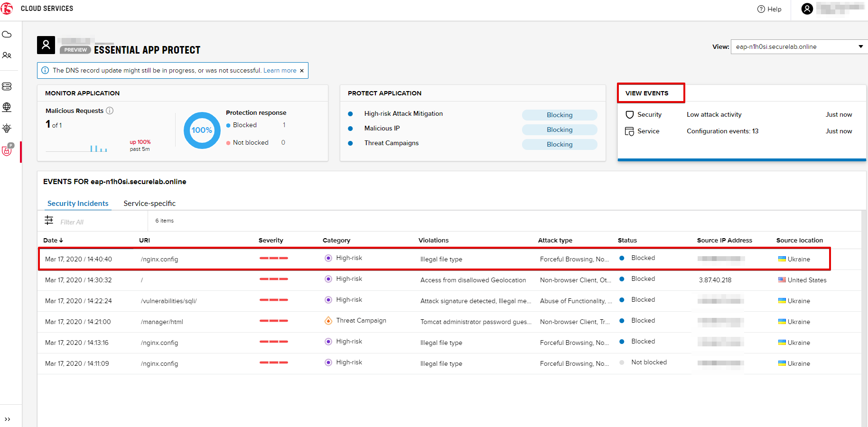The width and height of the screenshot is (868, 427).
Task: Select High-risk Attack Mitigation item
Action: (x=403, y=113)
